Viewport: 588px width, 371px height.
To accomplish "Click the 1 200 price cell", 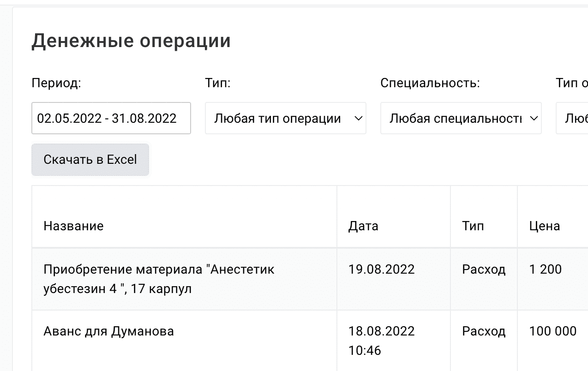I will (546, 269).
